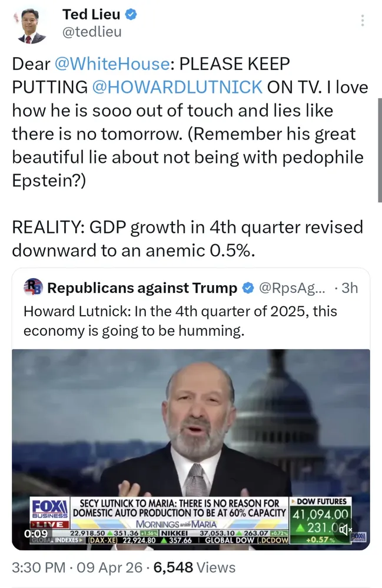Open Ted Lieu's profile picture
Image resolution: width=382 pixels, height=588 pixels.
tap(31, 26)
